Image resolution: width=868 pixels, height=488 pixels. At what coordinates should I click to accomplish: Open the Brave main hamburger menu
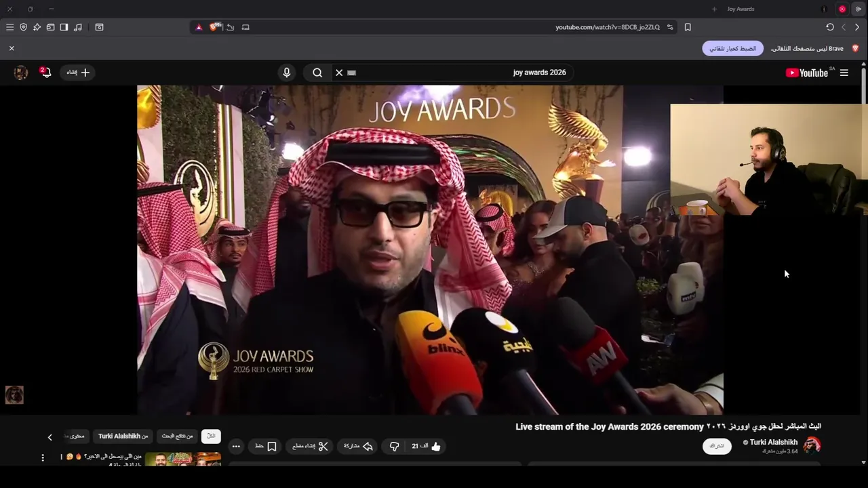(x=9, y=27)
